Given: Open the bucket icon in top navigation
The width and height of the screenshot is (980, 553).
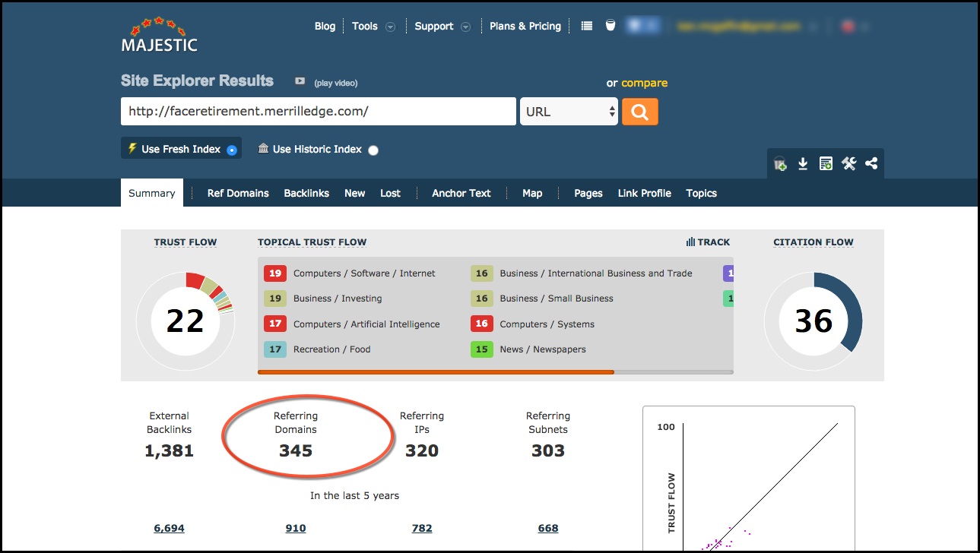Looking at the screenshot, I should 610,26.
